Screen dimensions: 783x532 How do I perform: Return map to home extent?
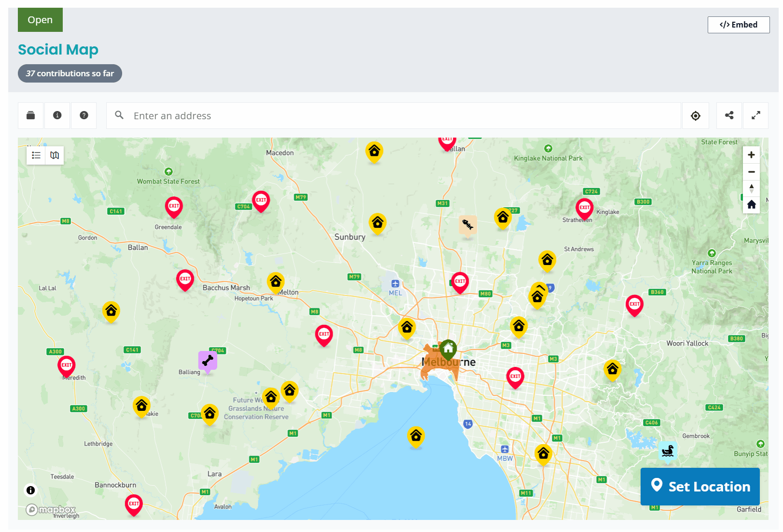751,205
